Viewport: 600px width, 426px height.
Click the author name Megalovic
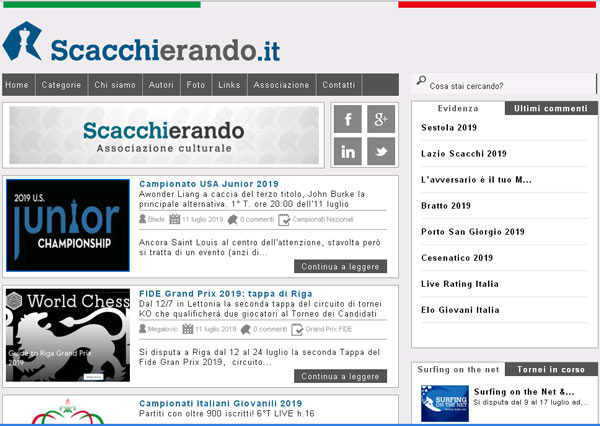click(163, 329)
